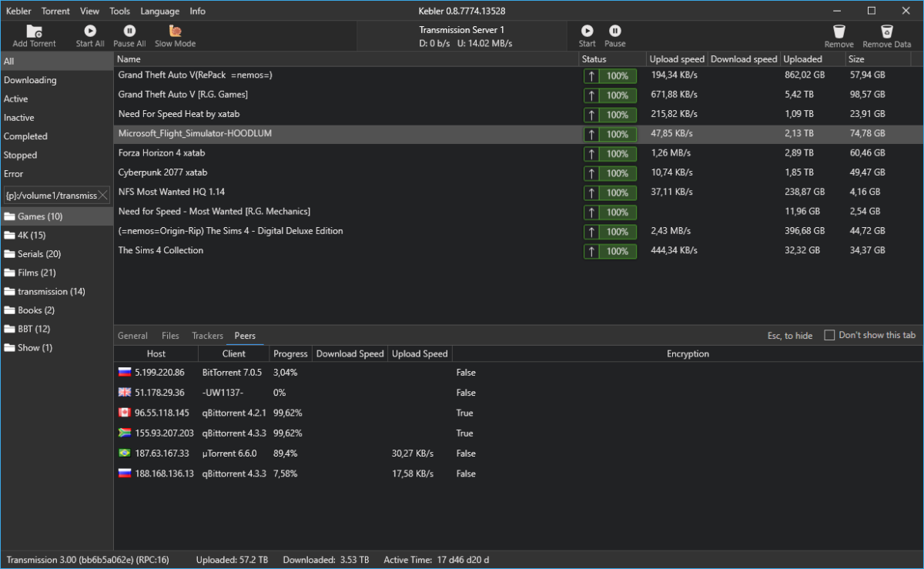Click the Start button for selected torrent
The image size is (924, 569).
click(x=588, y=35)
